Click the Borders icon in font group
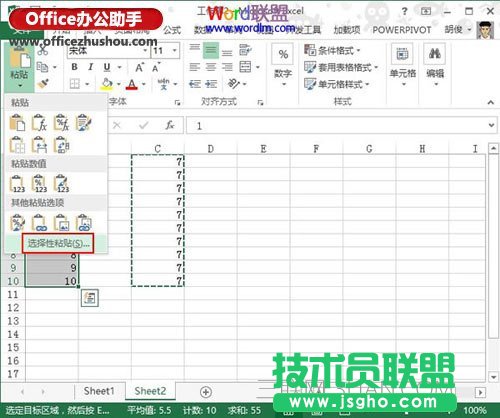 [75, 84]
